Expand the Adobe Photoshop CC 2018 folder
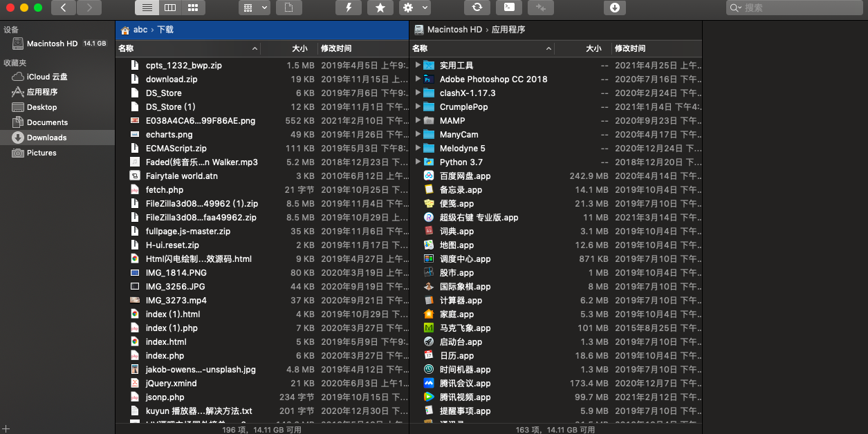 point(418,79)
